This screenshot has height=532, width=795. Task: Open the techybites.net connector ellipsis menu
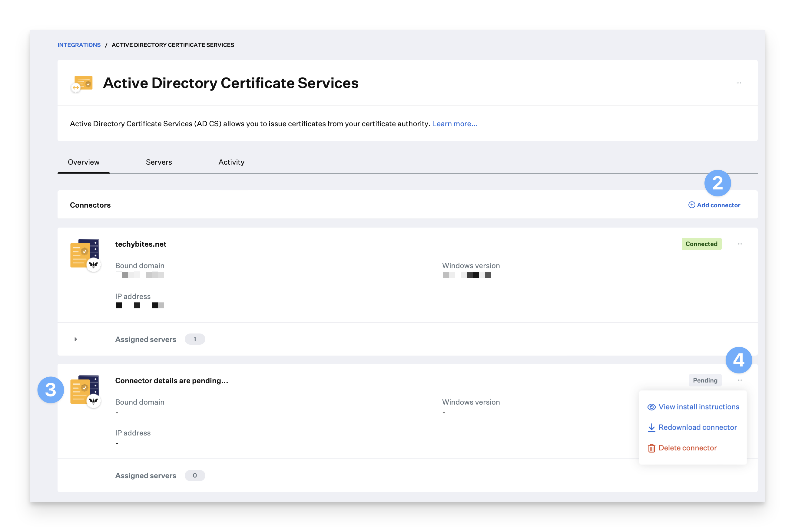click(x=740, y=244)
